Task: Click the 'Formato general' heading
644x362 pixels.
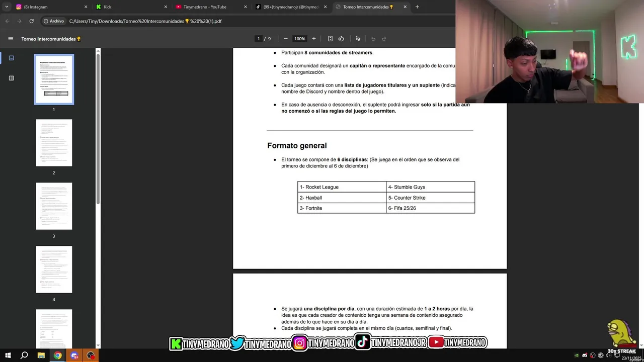Action: tap(297, 145)
